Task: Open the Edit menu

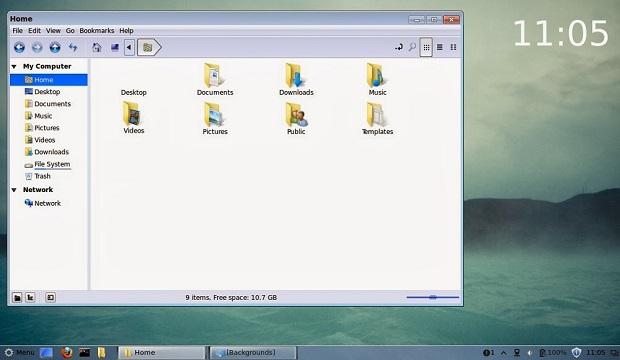Action: pyautogui.click(x=34, y=30)
